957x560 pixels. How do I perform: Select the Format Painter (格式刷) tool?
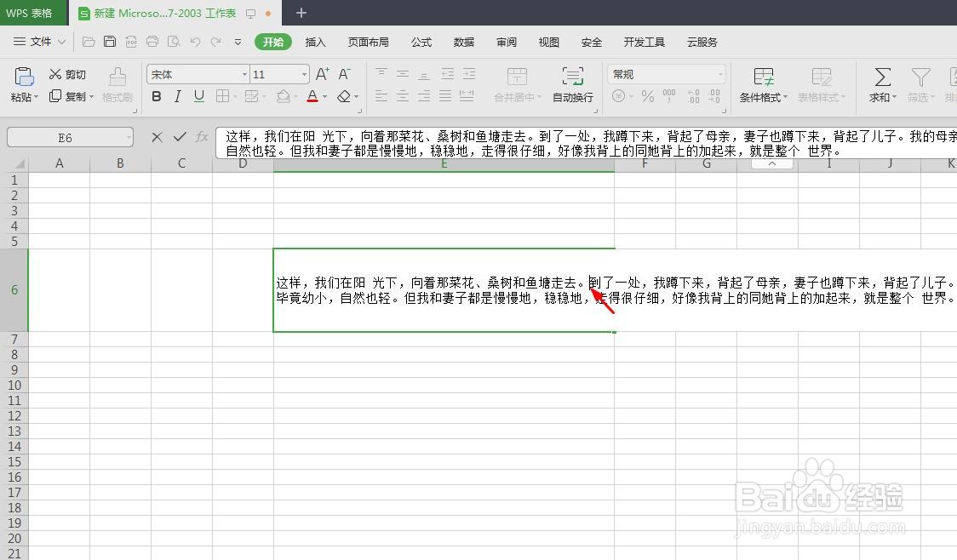tap(117, 84)
